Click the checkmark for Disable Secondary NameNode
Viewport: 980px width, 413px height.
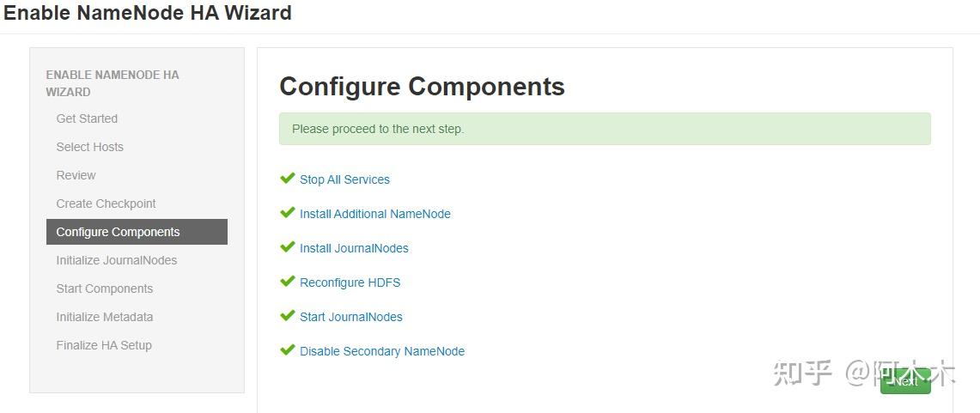(x=288, y=350)
